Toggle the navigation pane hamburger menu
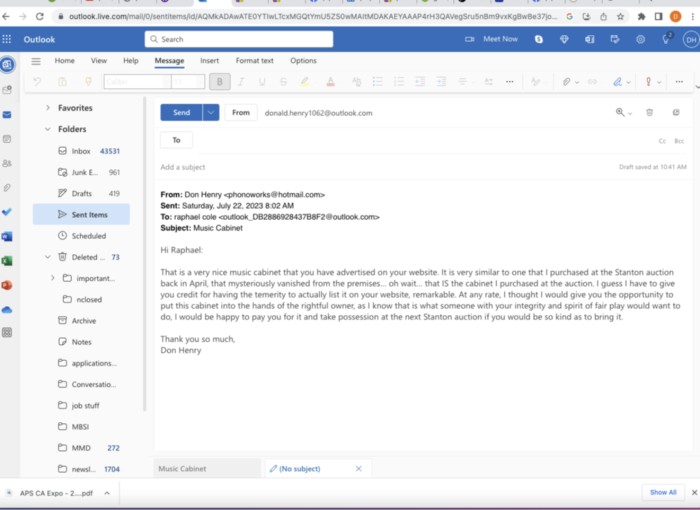 pos(36,61)
